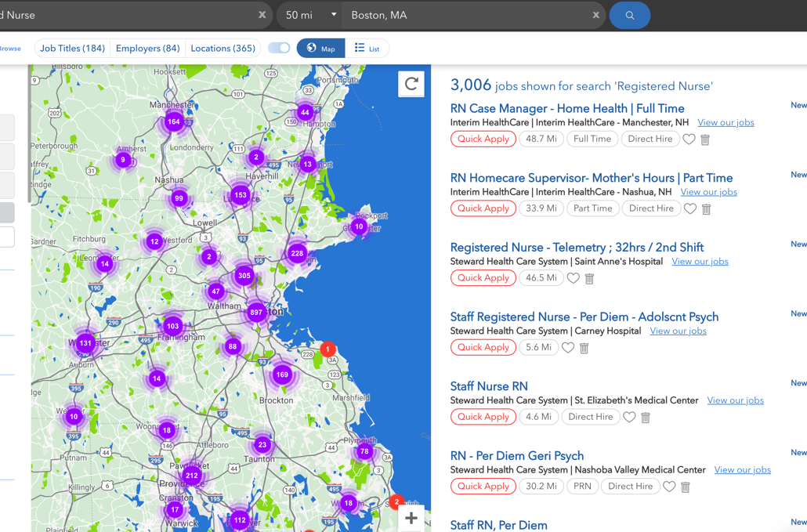View our jobs for Saint Anne's Hospital

click(x=700, y=262)
